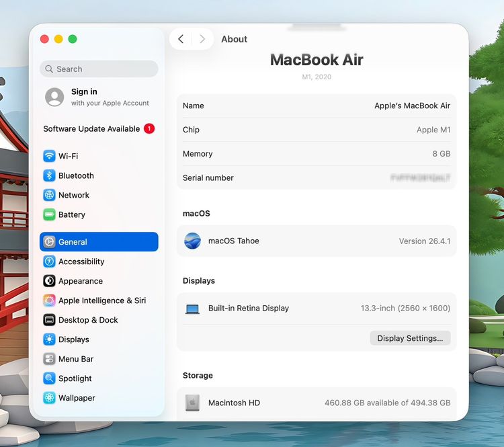Click the Built-in Retina Display laptop icon
This screenshot has width=504, height=447.
point(193,309)
